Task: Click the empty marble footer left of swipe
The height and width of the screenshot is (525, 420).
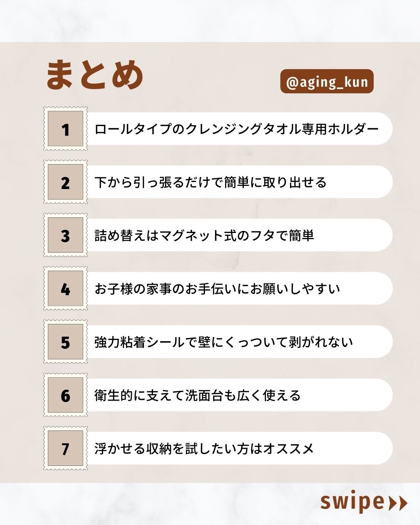Action: tap(156, 504)
